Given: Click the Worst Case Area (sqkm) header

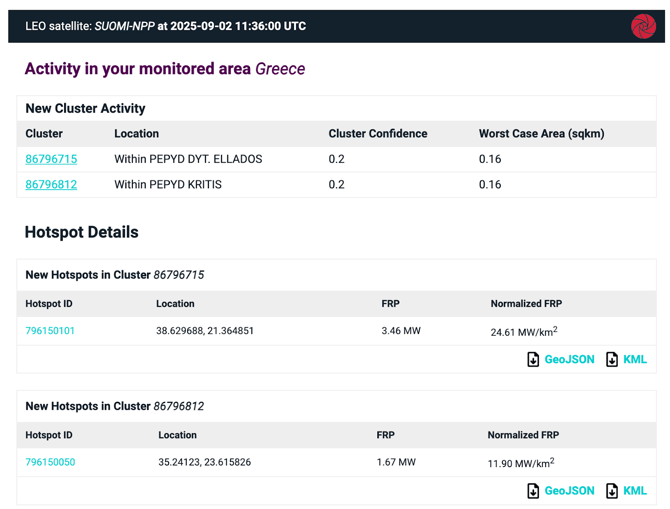Looking at the screenshot, I should point(541,134).
